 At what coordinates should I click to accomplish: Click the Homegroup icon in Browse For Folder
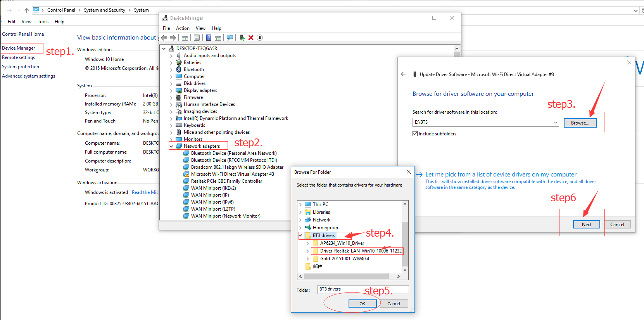(308, 227)
